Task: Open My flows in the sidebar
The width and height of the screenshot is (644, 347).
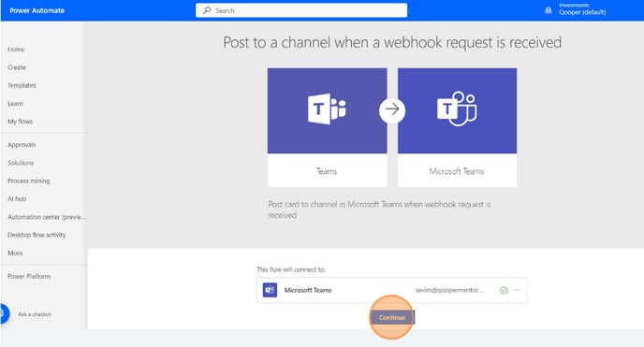Action: (21, 122)
